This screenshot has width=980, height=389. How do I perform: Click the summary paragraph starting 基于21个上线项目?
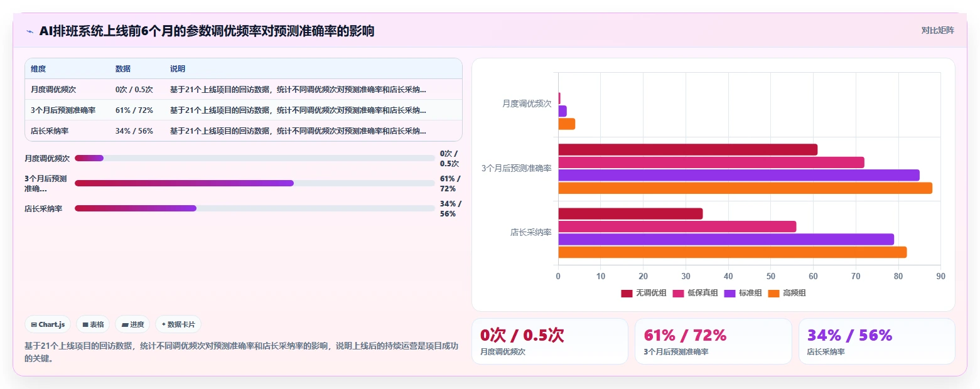tap(242, 352)
